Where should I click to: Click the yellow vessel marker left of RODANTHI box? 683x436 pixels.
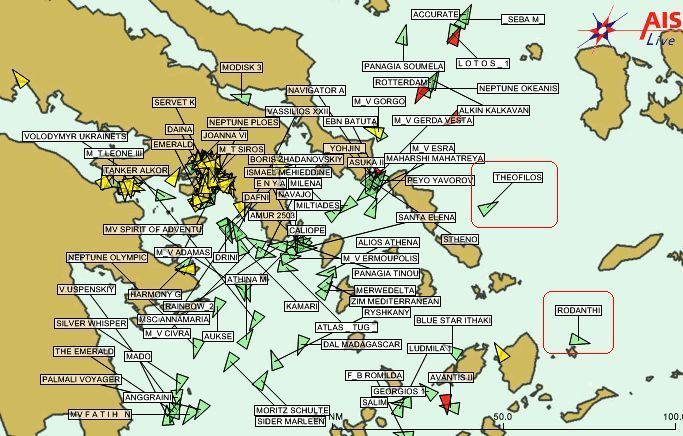pyautogui.click(x=502, y=352)
